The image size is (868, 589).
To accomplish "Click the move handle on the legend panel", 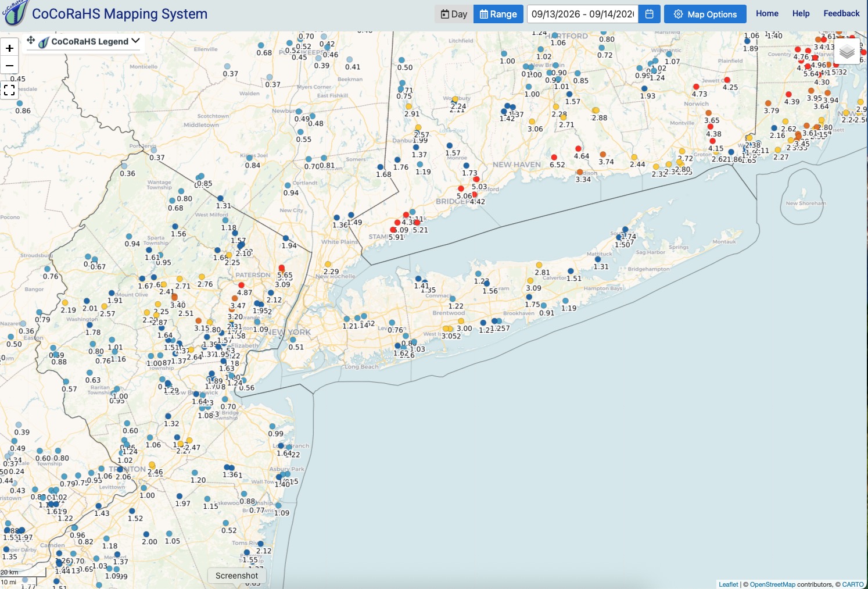I will [31, 40].
